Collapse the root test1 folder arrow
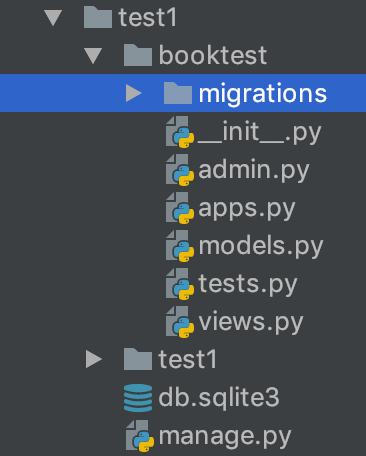 pyautogui.click(x=53, y=18)
